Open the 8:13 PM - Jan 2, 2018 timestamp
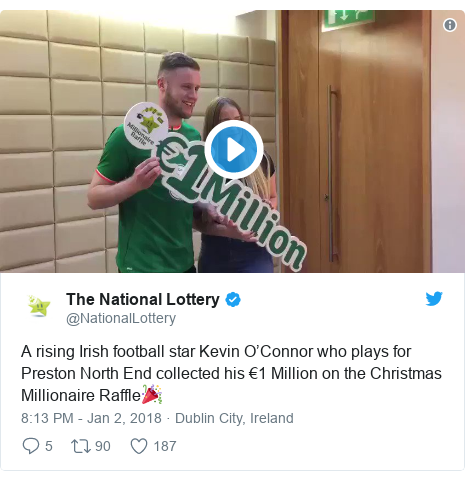 [91, 418]
